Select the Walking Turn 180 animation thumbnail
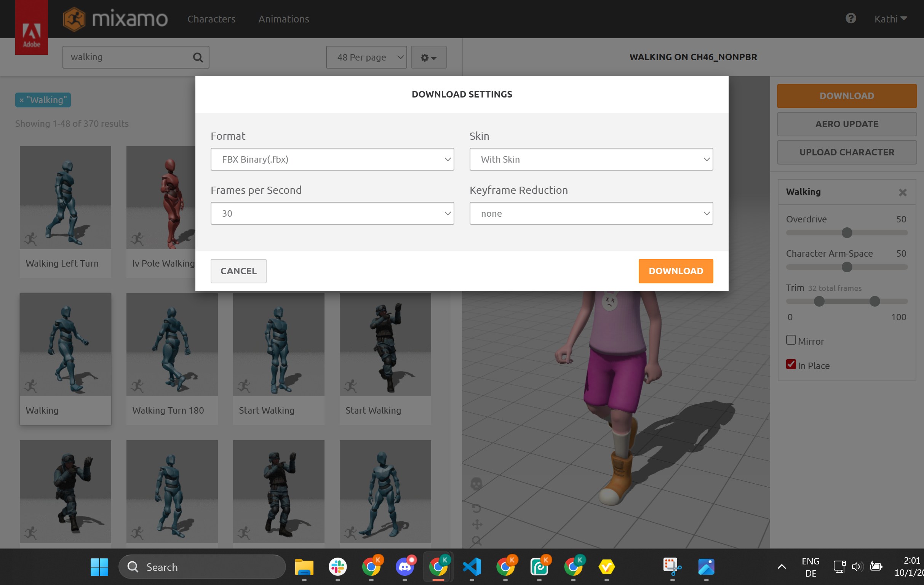 pos(171,344)
